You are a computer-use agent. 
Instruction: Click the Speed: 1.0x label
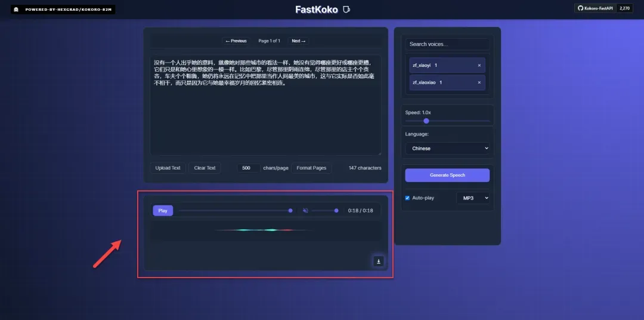pos(418,112)
